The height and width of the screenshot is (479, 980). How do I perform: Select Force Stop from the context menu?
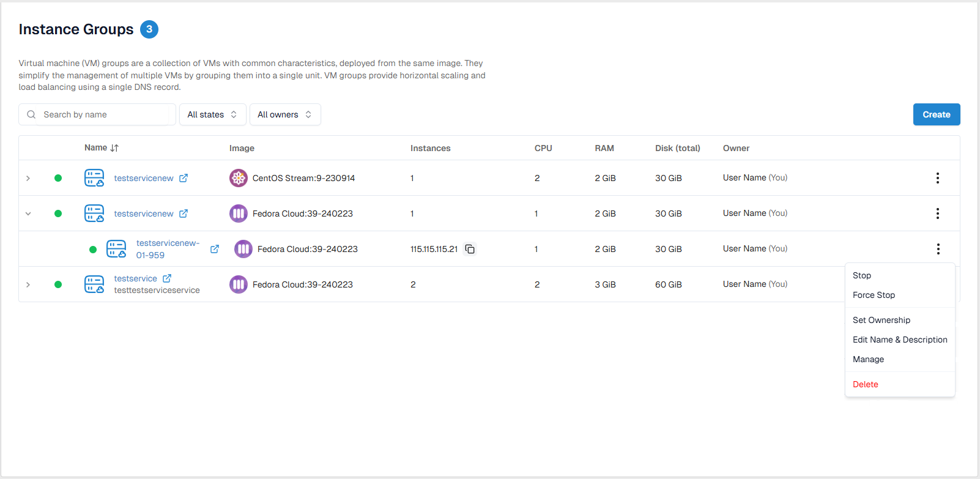[874, 295]
